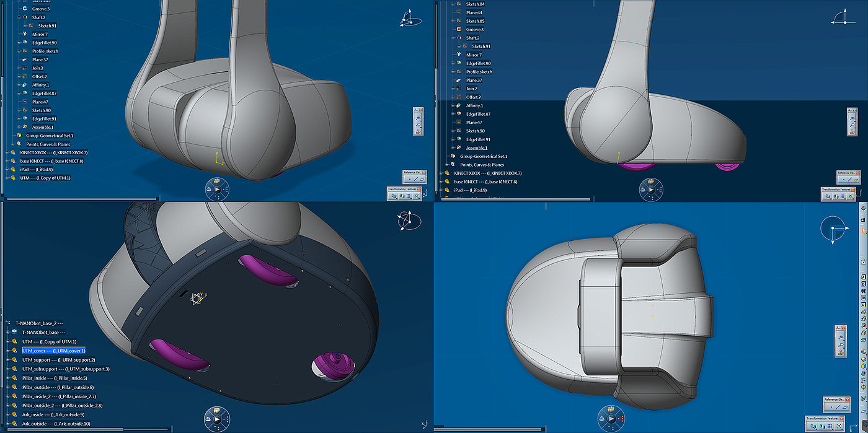Click the UTM_support component gear icon
The image size is (868, 433).
coord(14,360)
